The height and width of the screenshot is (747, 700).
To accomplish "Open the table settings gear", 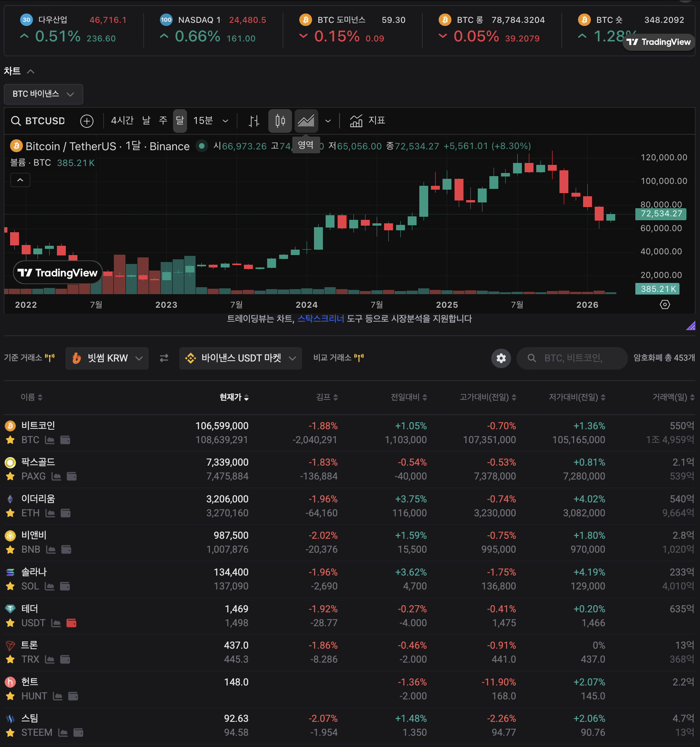I will click(501, 358).
